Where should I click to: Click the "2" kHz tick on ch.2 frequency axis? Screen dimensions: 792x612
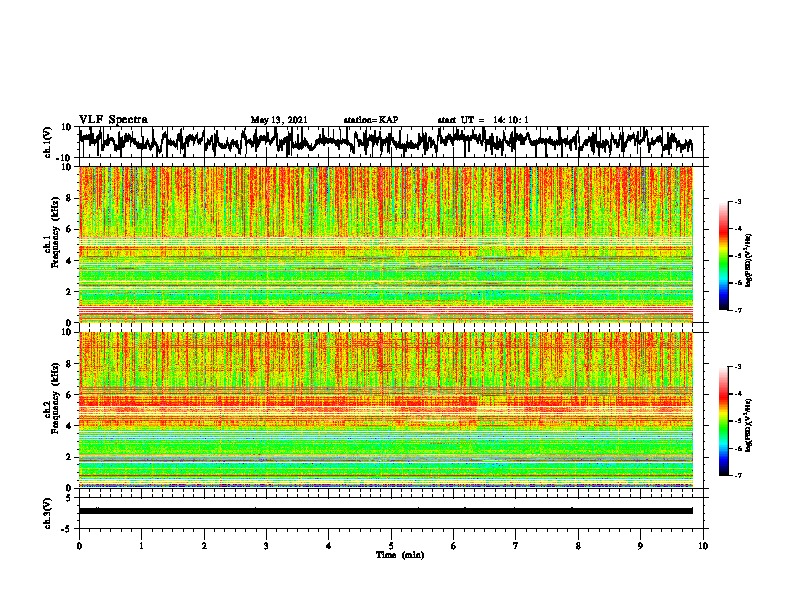pyautogui.click(x=70, y=457)
